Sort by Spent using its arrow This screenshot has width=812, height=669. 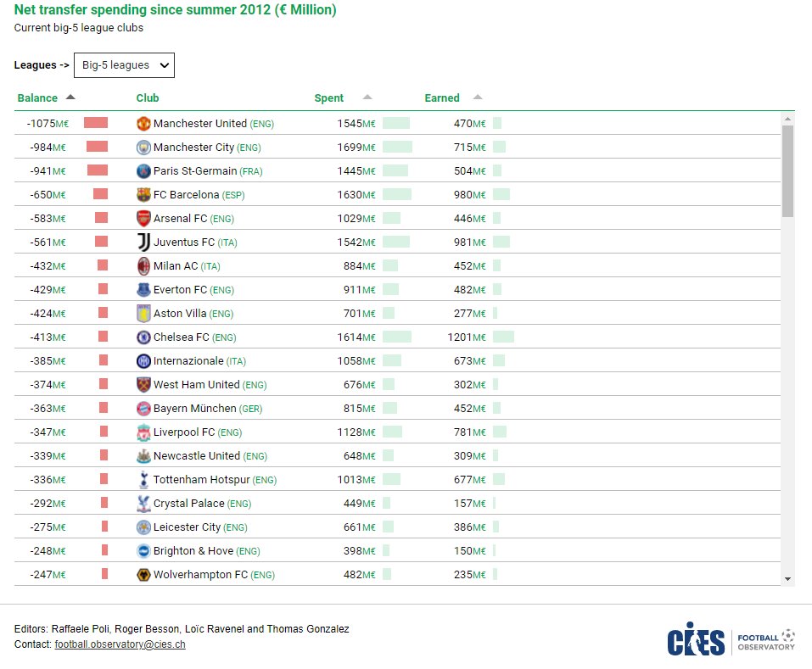[367, 98]
